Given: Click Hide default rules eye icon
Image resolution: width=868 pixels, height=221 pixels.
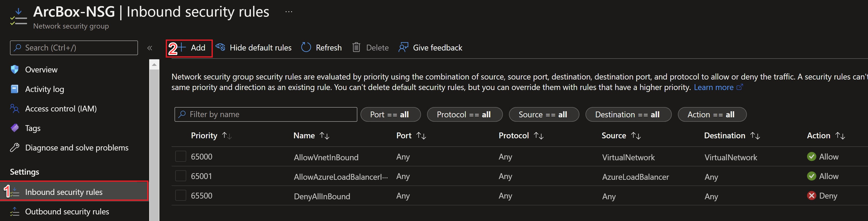Looking at the screenshot, I should [220, 47].
